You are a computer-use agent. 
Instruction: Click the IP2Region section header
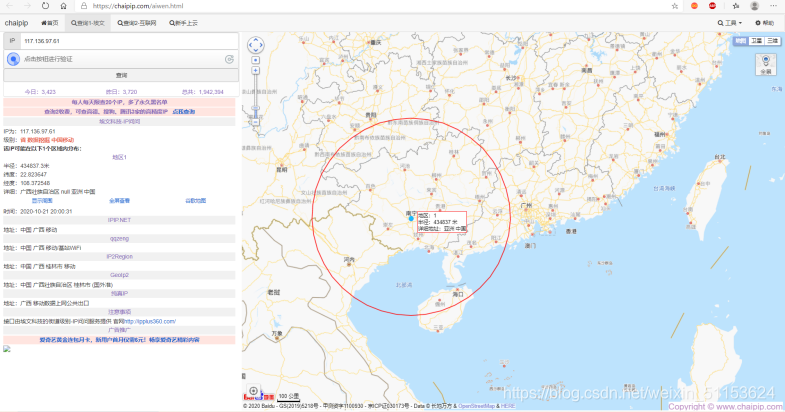[119, 257]
